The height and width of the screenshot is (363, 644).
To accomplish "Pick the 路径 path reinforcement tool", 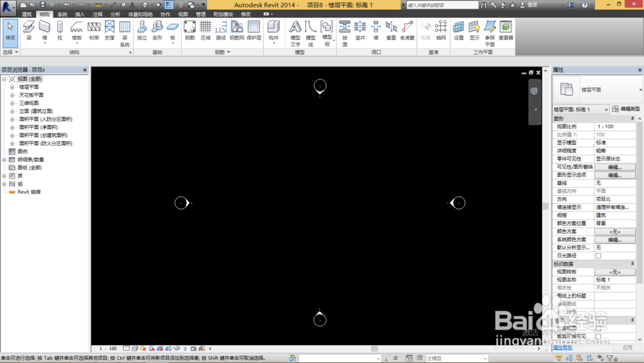I will tap(221, 30).
